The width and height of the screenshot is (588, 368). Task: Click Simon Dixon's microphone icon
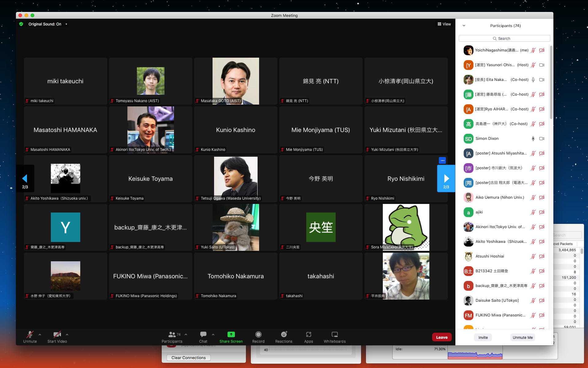pos(533,139)
